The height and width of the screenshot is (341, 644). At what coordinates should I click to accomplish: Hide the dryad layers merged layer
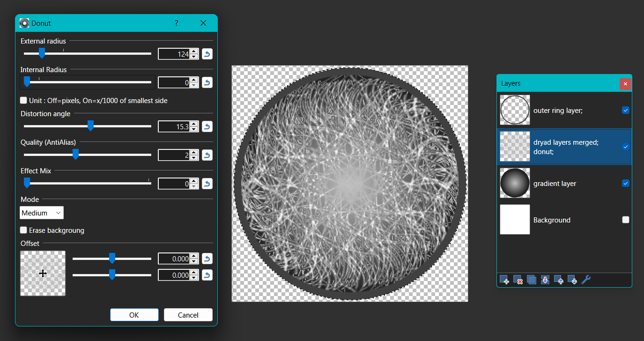(625, 147)
